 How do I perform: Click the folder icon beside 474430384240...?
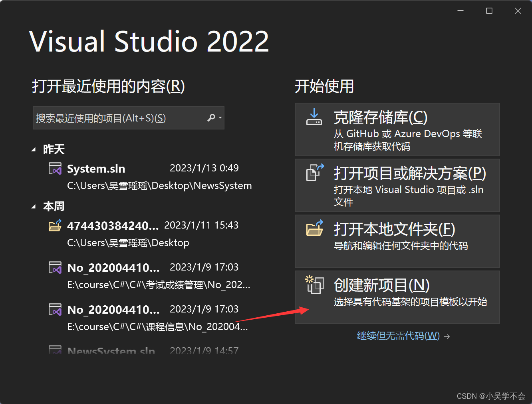tap(55, 225)
